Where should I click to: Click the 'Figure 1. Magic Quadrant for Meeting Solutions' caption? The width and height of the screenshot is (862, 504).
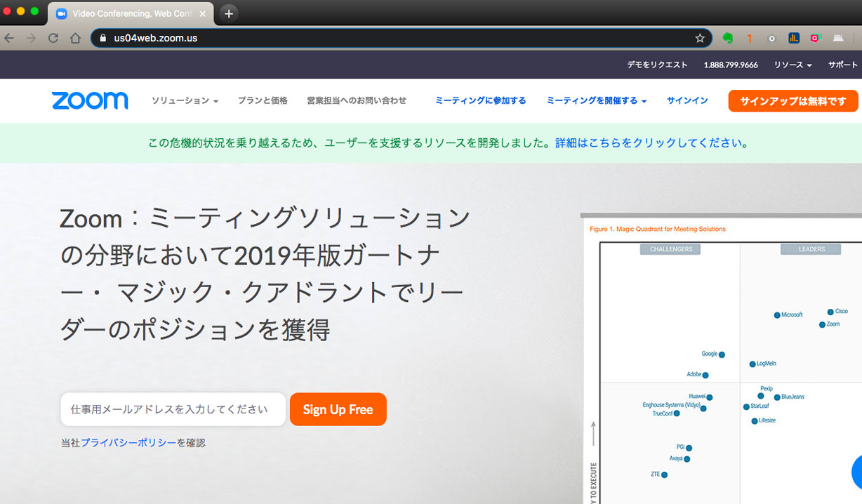coord(658,229)
